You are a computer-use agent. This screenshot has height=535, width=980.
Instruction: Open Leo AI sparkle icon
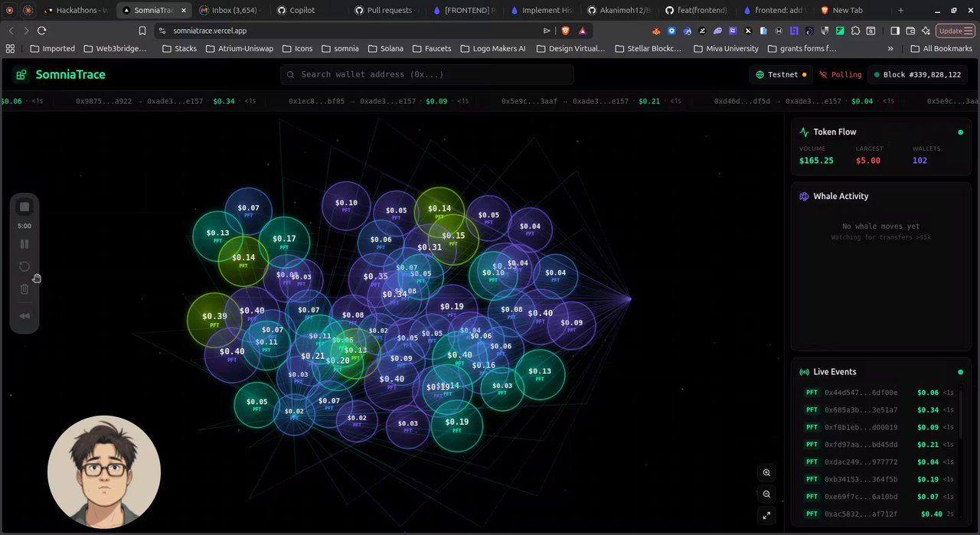tap(926, 31)
